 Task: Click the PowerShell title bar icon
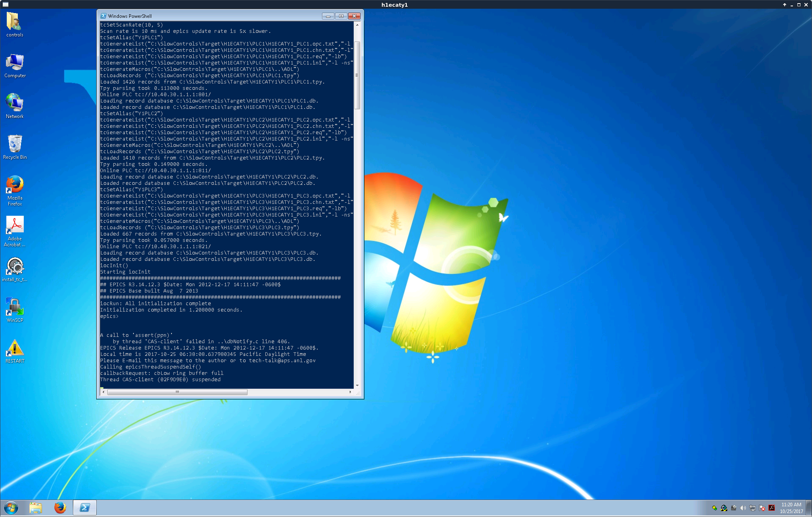click(x=103, y=16)
